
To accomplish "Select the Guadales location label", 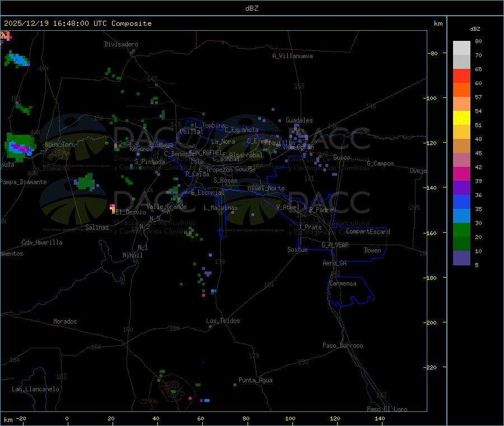I will (299, 120).
